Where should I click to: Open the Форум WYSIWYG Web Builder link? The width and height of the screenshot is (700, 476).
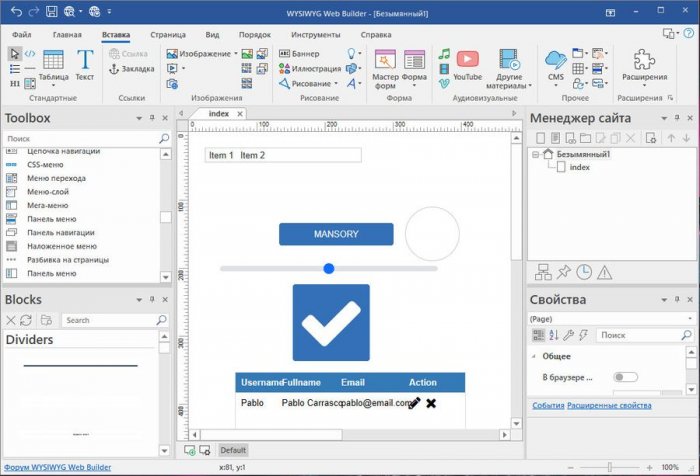[56, 467]
